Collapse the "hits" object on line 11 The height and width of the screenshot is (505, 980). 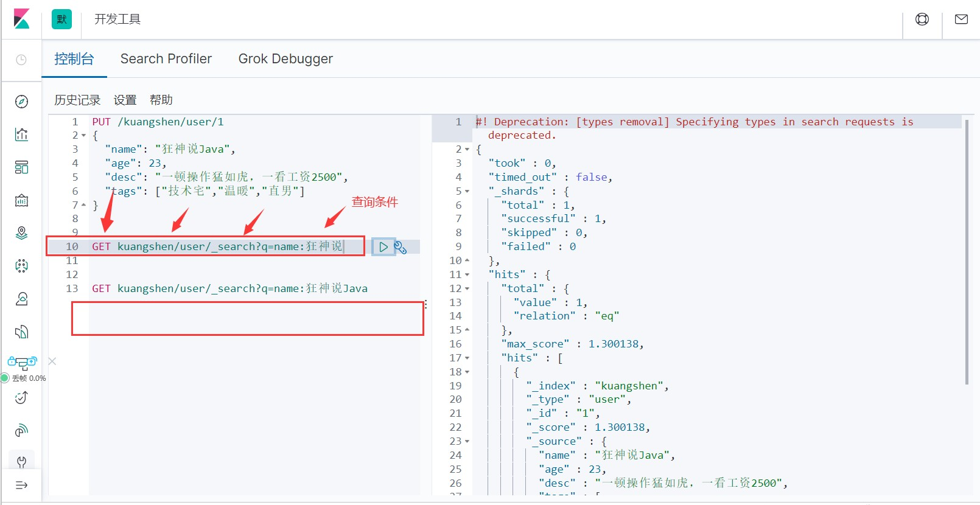[x=467, y=275]
